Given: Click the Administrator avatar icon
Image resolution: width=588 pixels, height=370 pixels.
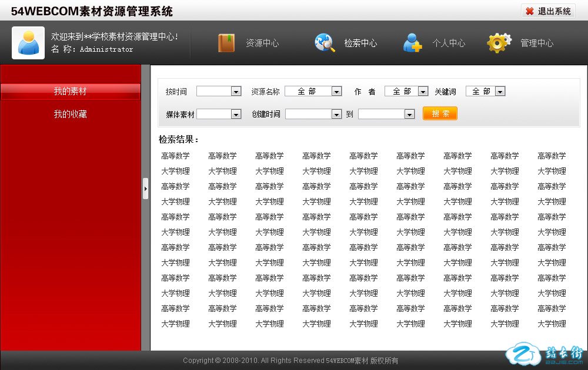Looking at the screenshot, I should [28, 43].
